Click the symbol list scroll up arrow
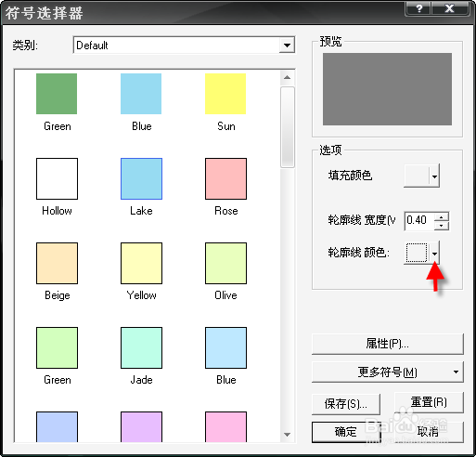The image size is (476, 457). (288, 77)
